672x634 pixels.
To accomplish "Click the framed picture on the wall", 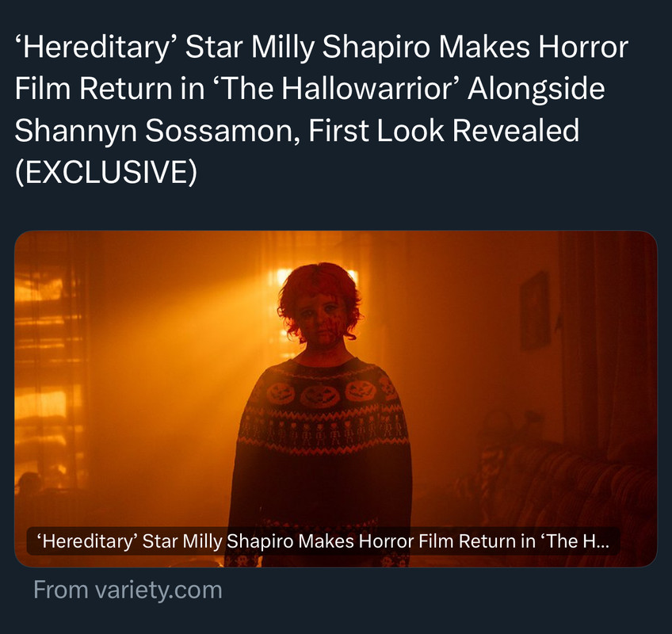I will [x=534, y=311].
